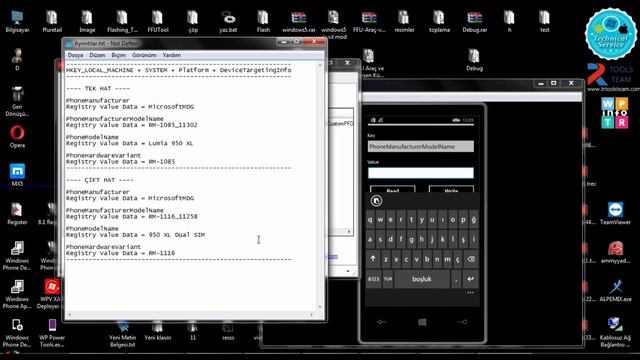Screen dimensions: 640x360
Task: Tap the phone's back navigation button
Action: tap(382, 322)
